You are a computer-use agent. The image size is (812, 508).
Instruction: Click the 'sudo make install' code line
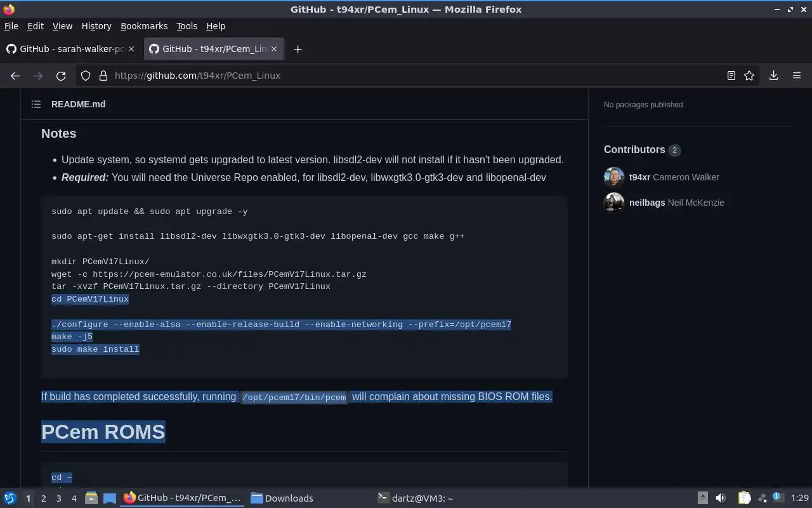click(x=95, y=349)
